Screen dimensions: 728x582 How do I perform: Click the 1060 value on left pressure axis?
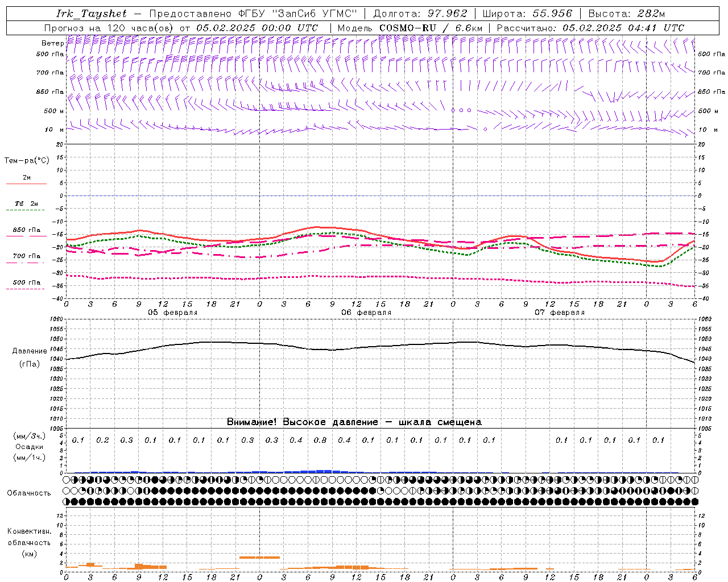point(56,319)
